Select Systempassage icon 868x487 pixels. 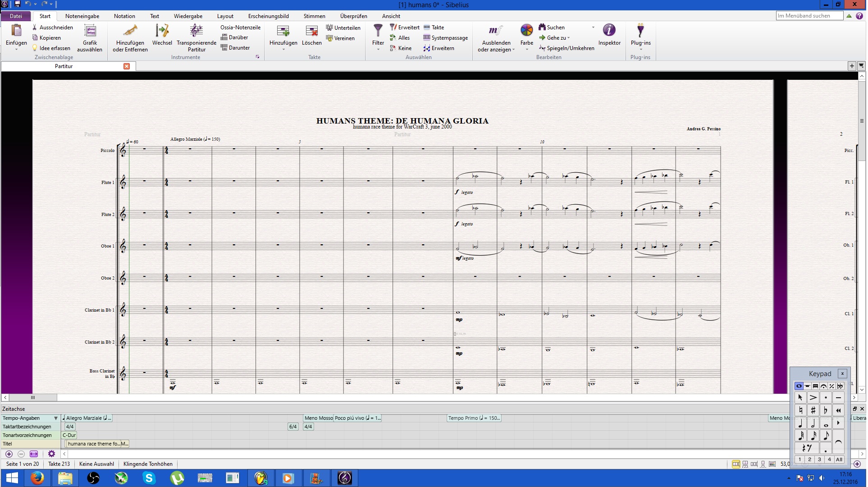pos(426,38)
